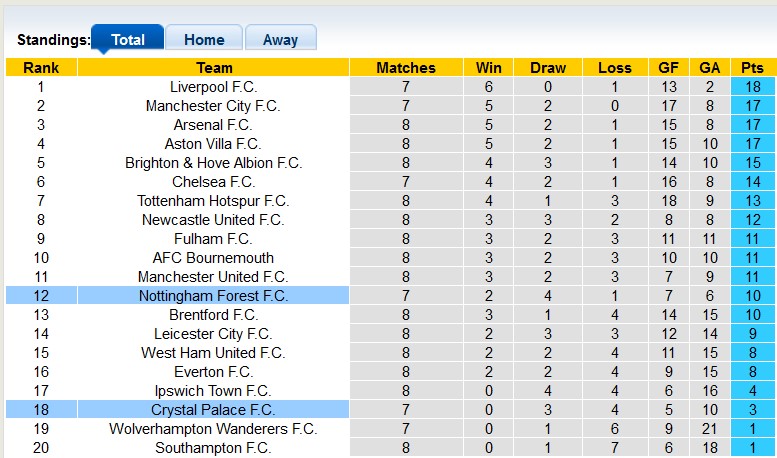Click the Liverpool F.C. team name
Viewport: 777px width, 458px height.
click(x=213, y=87)
